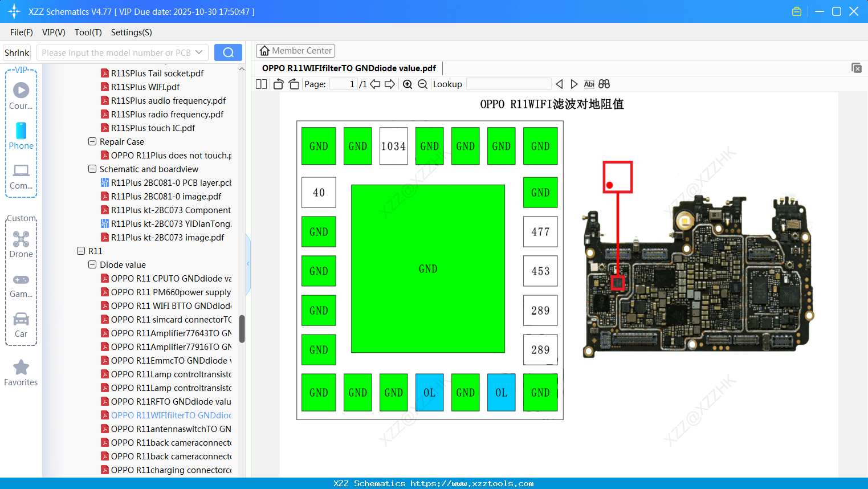The height and width of the screenshot is (489, 868).
Task: Open OPPO R11Amplifier77643TO file
Action: click(171, 333)
